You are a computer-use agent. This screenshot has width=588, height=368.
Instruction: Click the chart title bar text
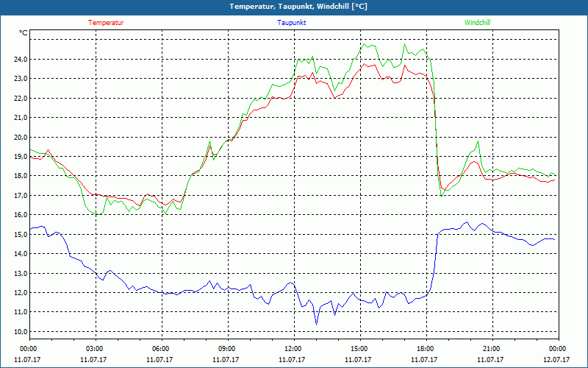pyautogui.click(x=298, y=7)
